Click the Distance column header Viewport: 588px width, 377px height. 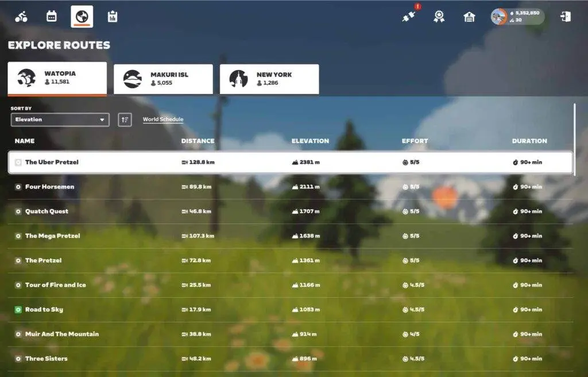pos(198,141)
